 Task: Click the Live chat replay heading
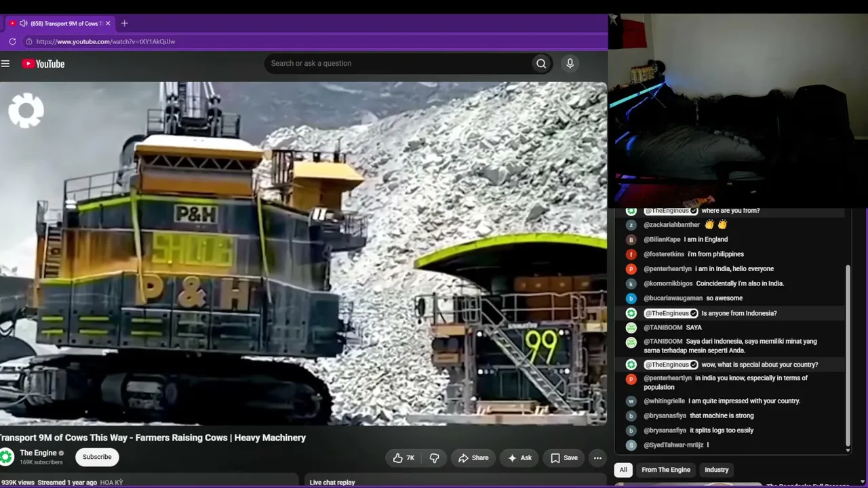tap(332, 483)
